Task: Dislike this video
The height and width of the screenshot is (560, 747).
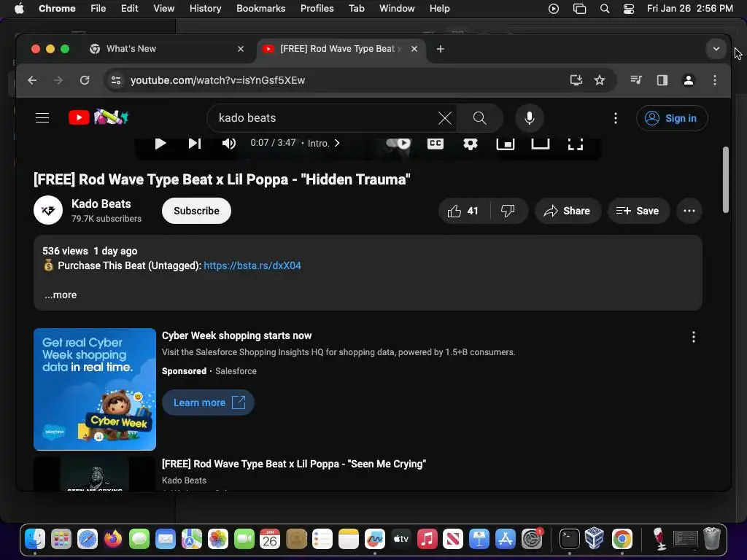Action: pyautogui.click(x=508, y=211)
